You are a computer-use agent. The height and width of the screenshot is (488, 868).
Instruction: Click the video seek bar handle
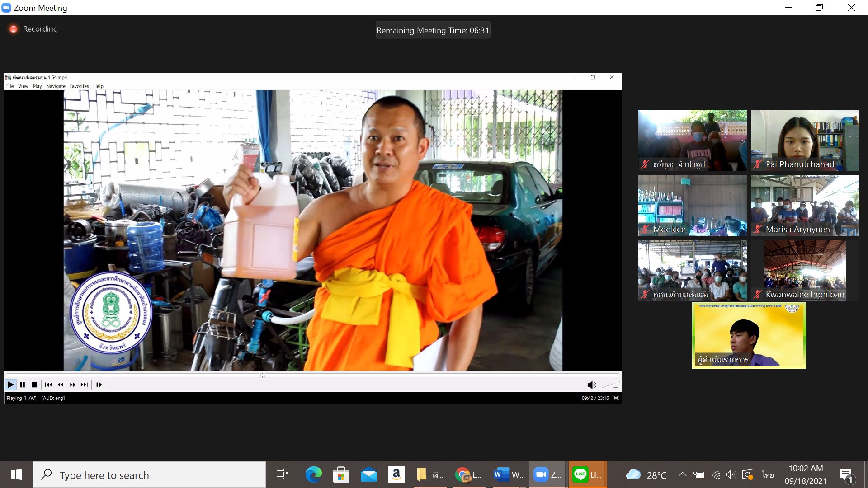[262, 375]
